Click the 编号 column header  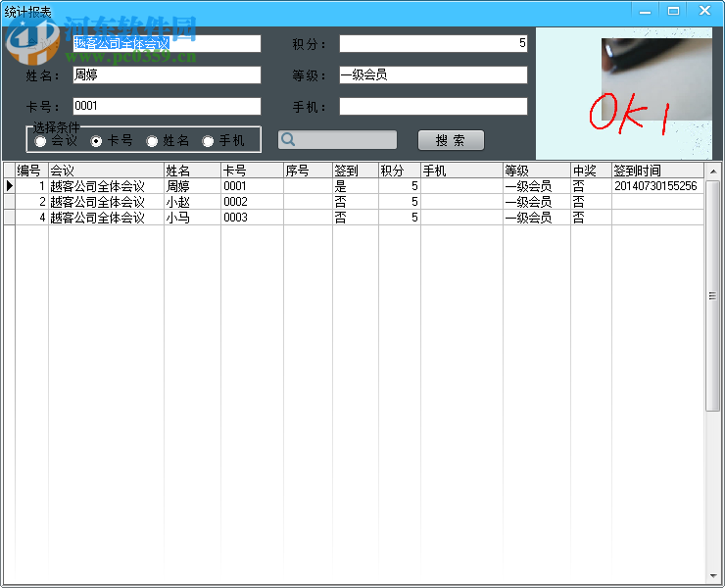coord(32,171)
